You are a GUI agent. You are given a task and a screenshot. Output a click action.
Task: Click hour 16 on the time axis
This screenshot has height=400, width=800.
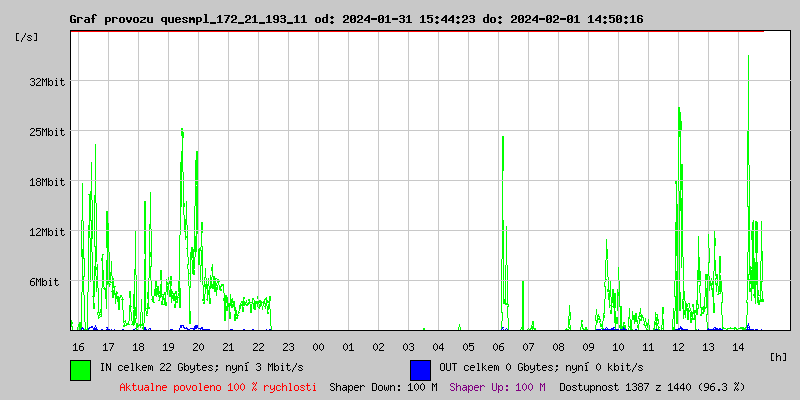point(78,347)
